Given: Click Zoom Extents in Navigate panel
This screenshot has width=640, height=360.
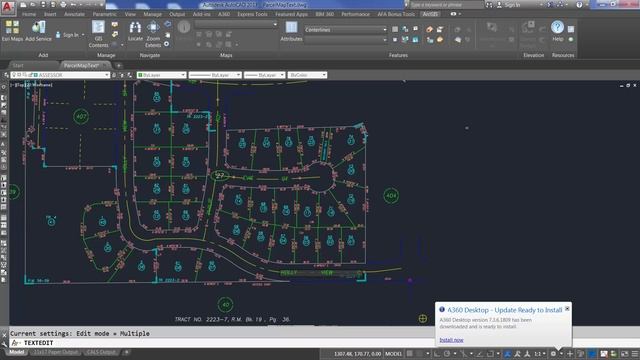Looking at the screenshot, I should (153, 33).
